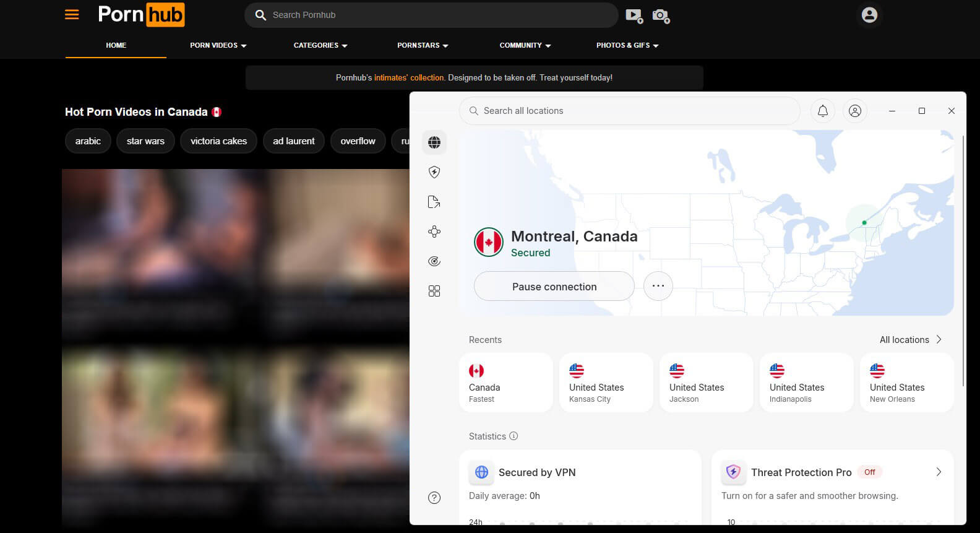Open the Porn Videos dropdown in site navigation
The image size is (980, 533).
218,45
